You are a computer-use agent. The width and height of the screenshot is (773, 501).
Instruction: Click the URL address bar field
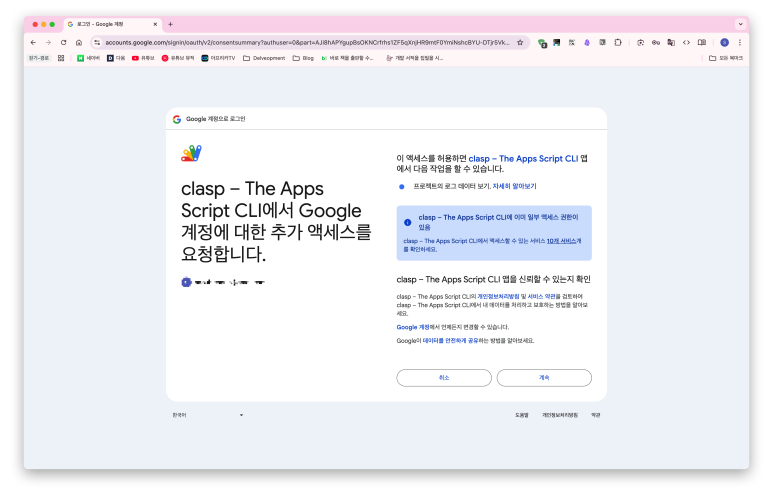coord(300,42)
